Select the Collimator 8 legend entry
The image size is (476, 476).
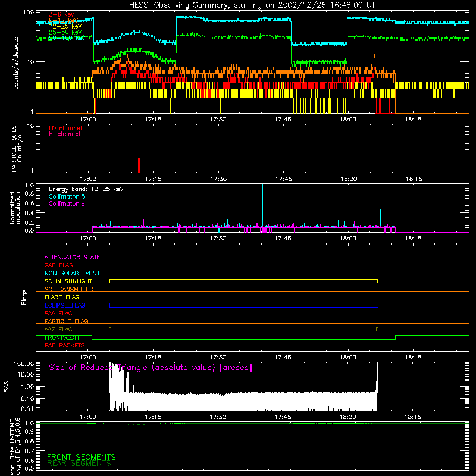pos(67,196)
